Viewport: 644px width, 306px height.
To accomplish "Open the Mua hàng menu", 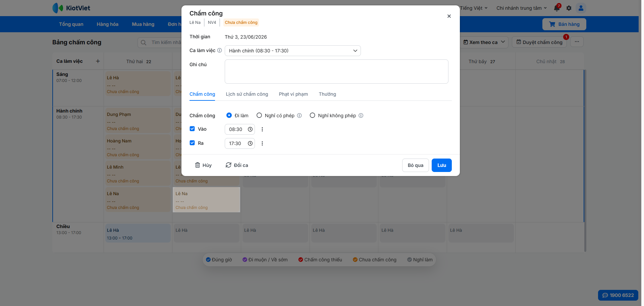I will 143,24.
